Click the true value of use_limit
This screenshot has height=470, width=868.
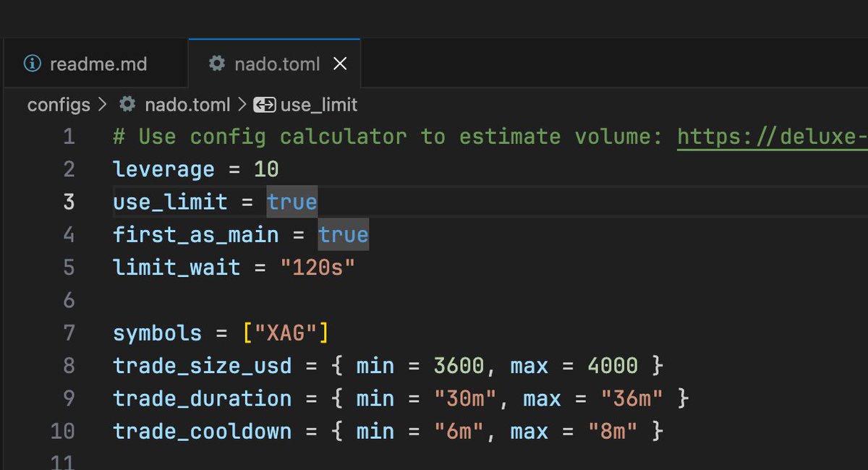click(x=292, y=202)
